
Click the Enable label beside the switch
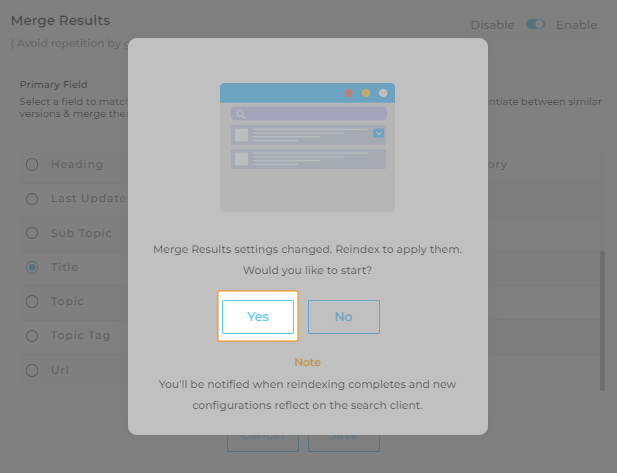pos(576,25)
